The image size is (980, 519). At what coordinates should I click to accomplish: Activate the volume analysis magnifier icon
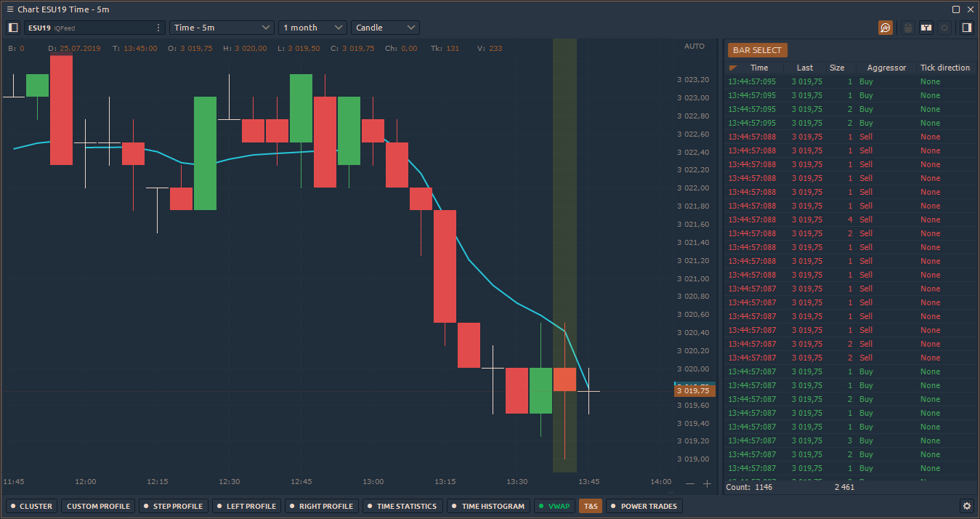click(x=885, y=28)
